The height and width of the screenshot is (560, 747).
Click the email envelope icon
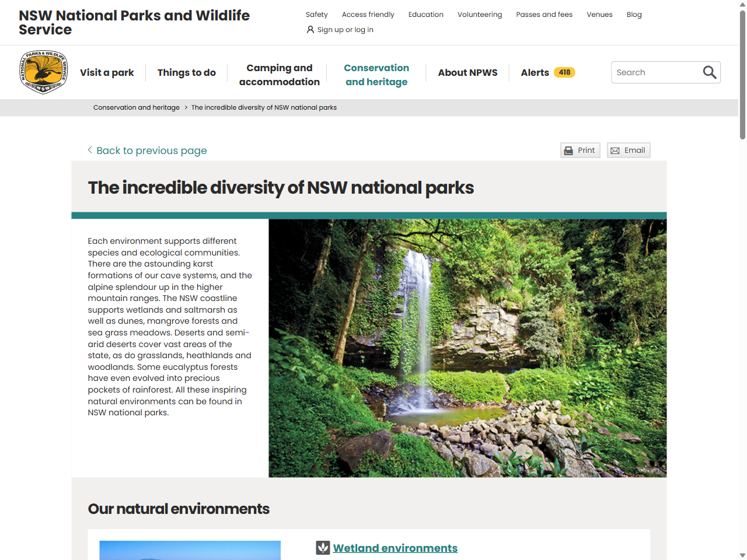(615, 150)
